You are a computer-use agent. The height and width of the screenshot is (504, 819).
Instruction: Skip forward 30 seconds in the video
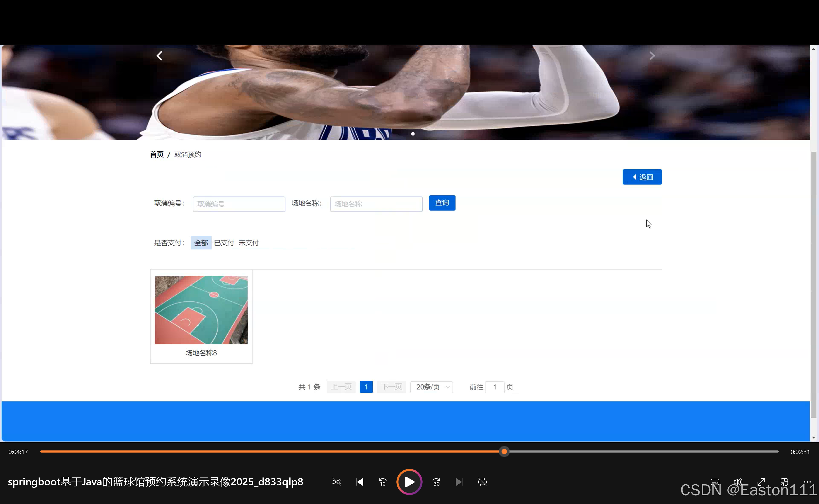436,482
